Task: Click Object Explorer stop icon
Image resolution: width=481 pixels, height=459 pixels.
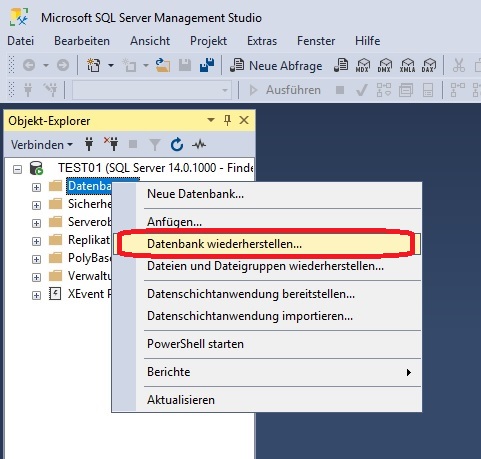Action: click(133, 144)
